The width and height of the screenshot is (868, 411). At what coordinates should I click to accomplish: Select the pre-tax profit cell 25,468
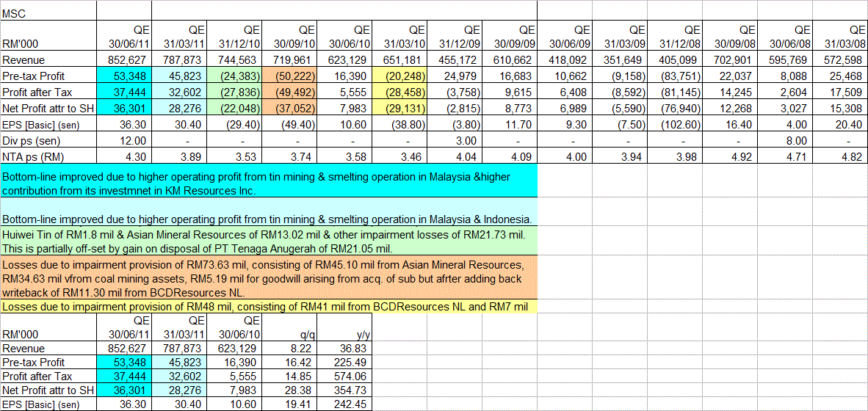tap(840, 76)
